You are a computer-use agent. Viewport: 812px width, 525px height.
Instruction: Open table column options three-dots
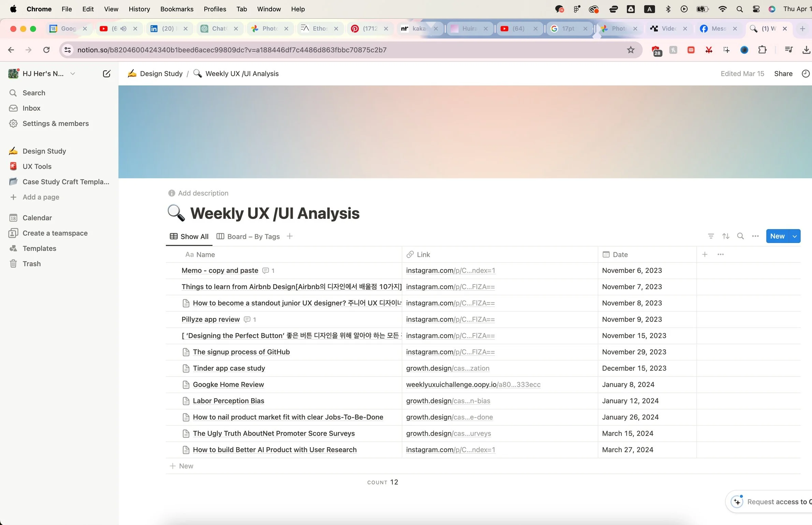click(721, 254)
